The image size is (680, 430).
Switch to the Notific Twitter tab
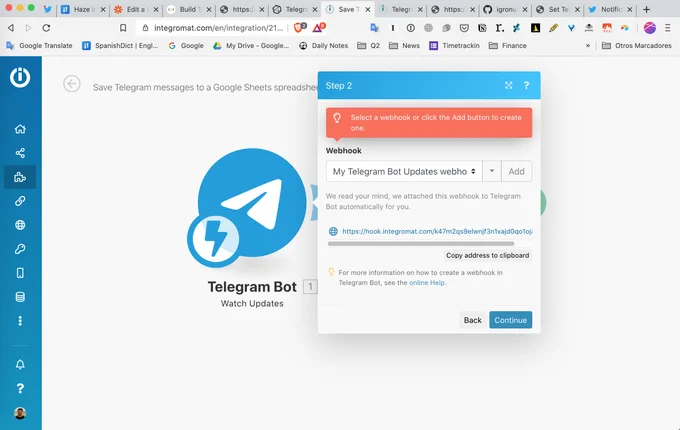coord(610,9)
